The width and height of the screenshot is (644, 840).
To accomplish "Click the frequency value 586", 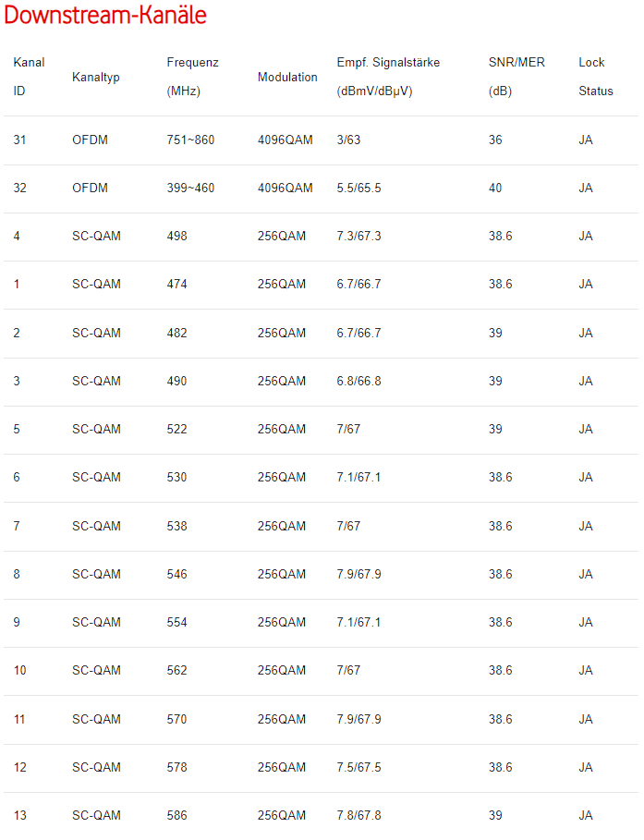I will tap(176, 816).
